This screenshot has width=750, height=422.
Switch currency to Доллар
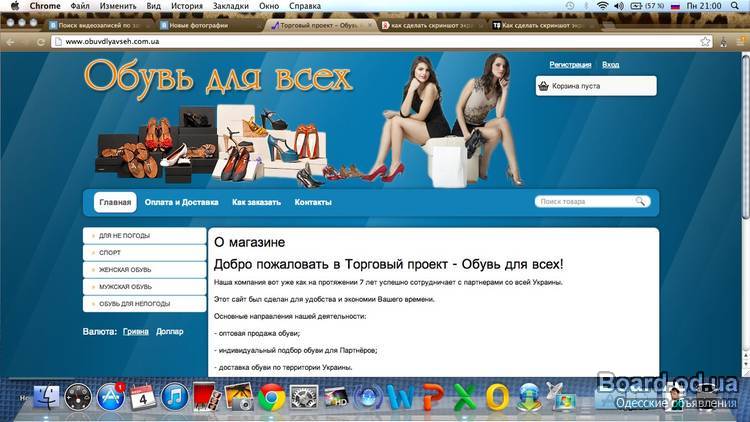pyautogui.click(x=169, y=330)
